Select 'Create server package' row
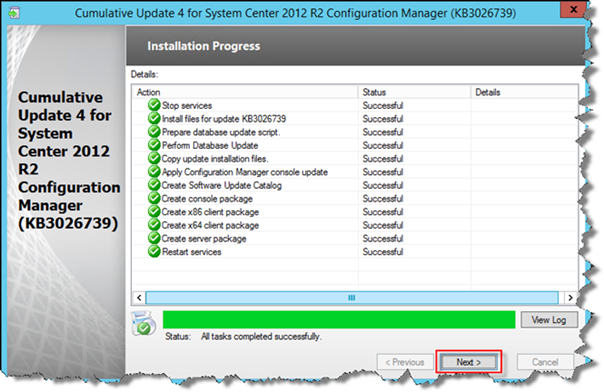Viewport: 604px width, 392px height. click(204, 238)
